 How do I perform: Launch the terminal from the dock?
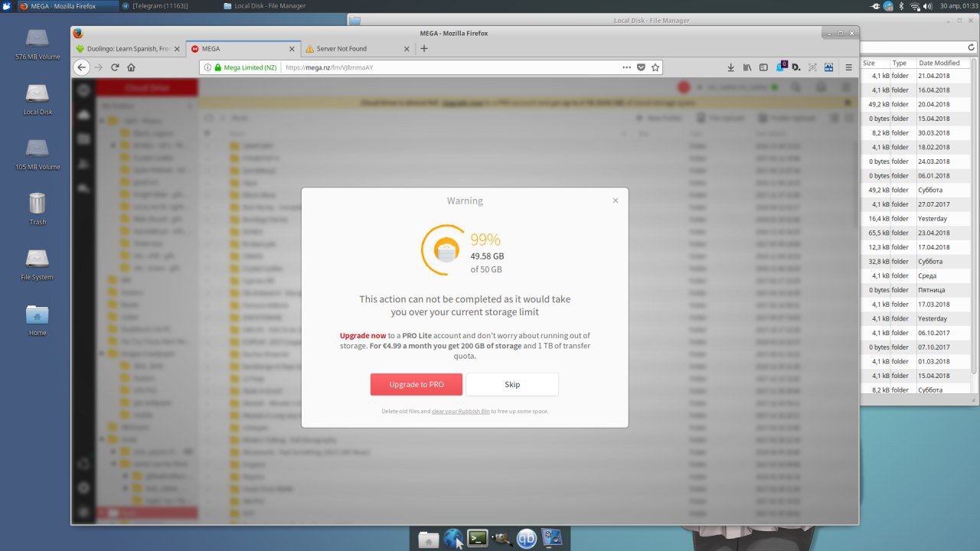(x=478, y=539)
